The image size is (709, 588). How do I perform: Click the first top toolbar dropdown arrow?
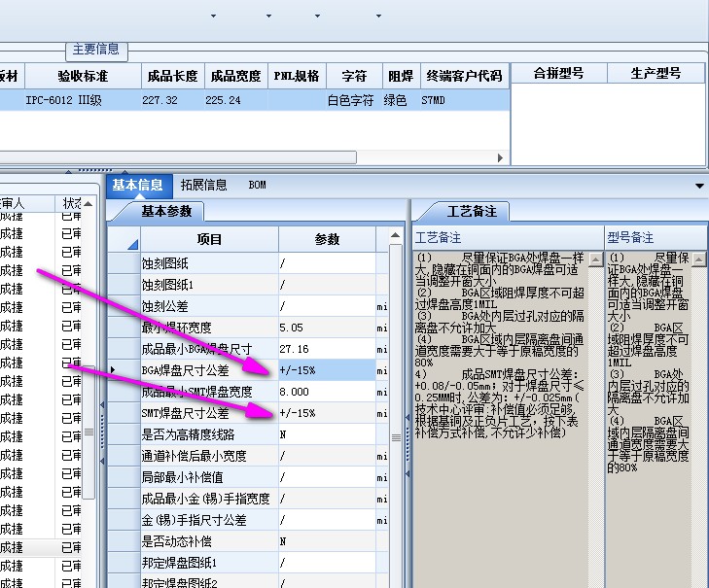(x=213, y=17)
